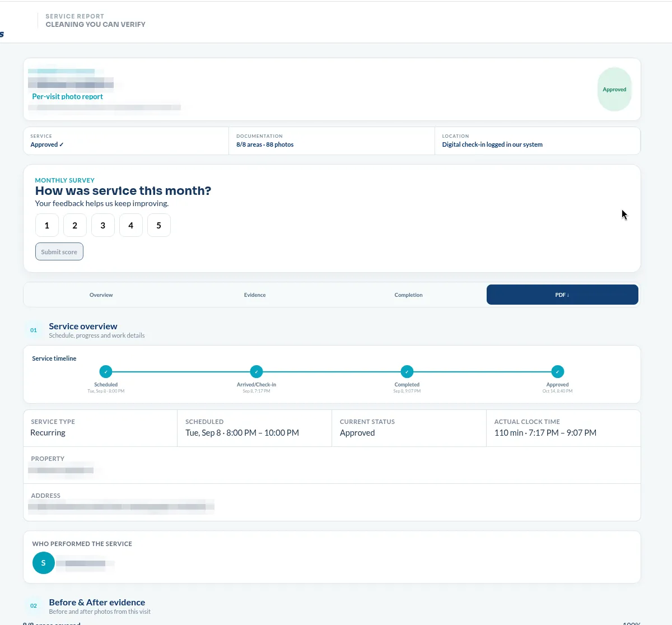Select rating score 1

tap(47, 225)
